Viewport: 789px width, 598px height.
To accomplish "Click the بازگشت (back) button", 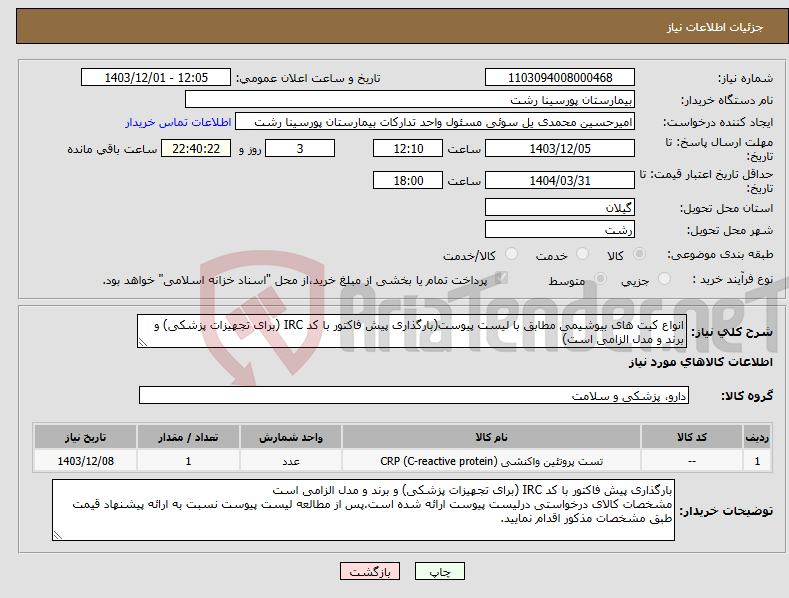I will [x=370, y=571].
